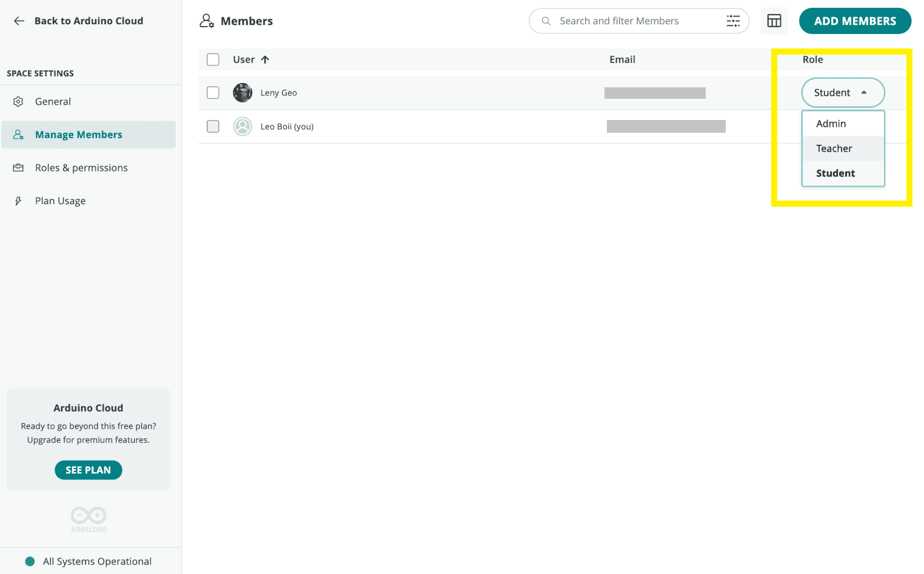This screenshot has width=924, height=574.
Task: Check the box for Leo Boii
Action: (213, 127)
